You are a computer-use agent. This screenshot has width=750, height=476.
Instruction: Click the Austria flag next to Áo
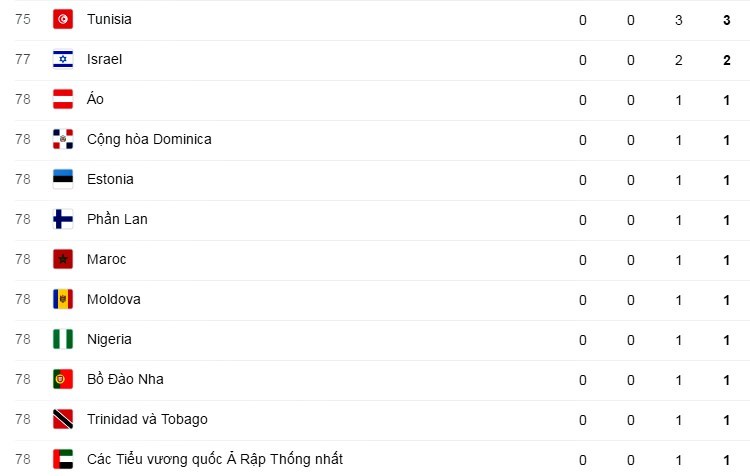(63, 99)
